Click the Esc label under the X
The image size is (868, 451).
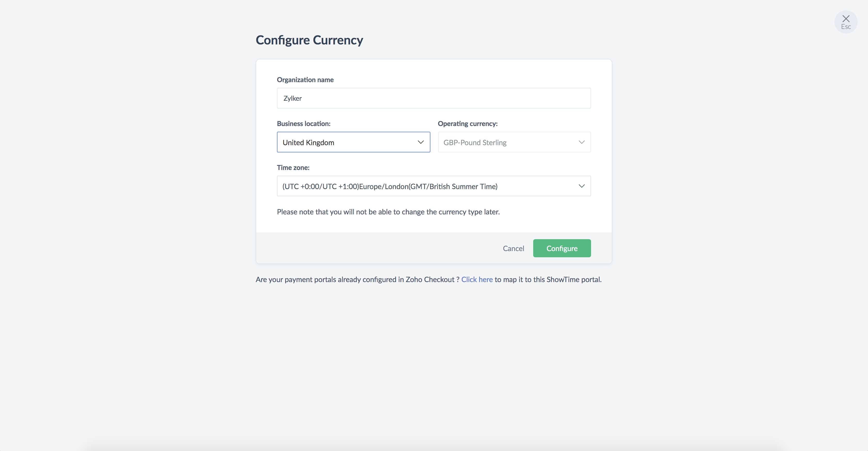pyautogui.click(x=846, y=27)
